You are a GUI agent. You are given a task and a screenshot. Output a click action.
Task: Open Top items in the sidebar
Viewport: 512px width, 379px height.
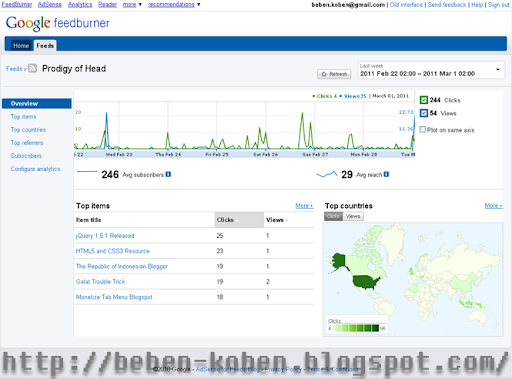[x=23, y=117]
